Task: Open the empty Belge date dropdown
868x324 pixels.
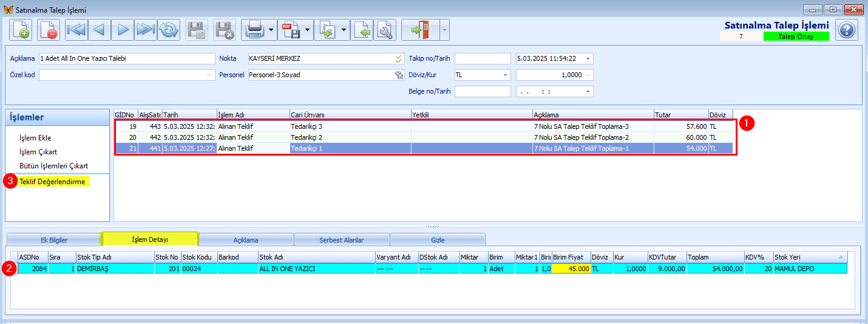Action: click(x=588, y=91)
